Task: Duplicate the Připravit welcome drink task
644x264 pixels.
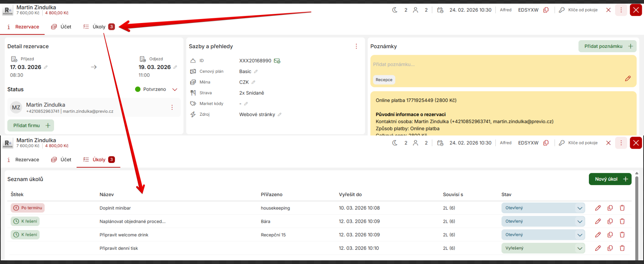Action: point(610,235)
